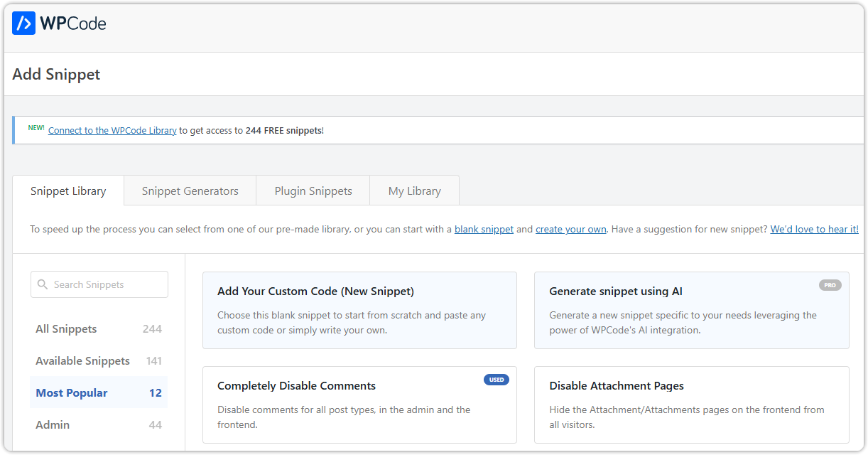
Task: Click the WPCode logo icon
Action: (23, 23)
